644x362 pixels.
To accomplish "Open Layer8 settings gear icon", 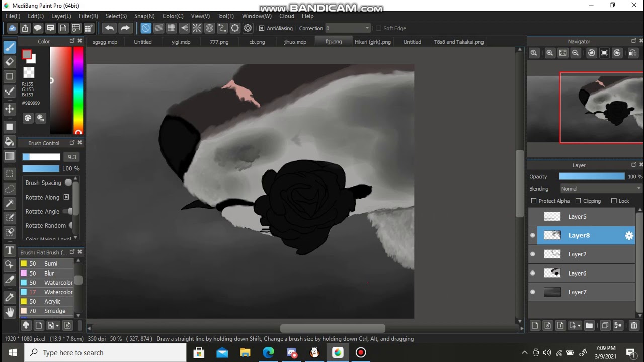I will click(x=629, y=235).
